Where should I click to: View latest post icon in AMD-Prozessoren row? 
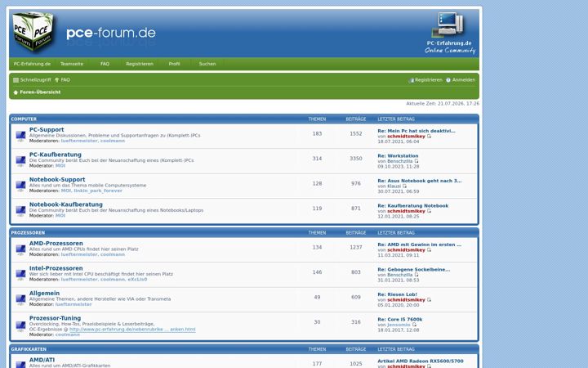429,249
